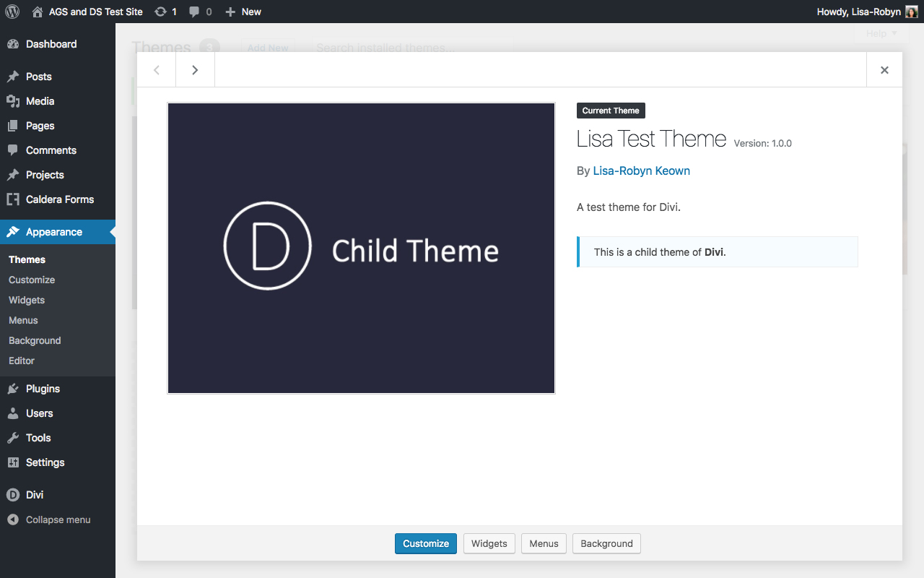Close the theme details overlay
The height and width of the screenshot is (578, 924).
pyautogui.click(x=884, y=70)
